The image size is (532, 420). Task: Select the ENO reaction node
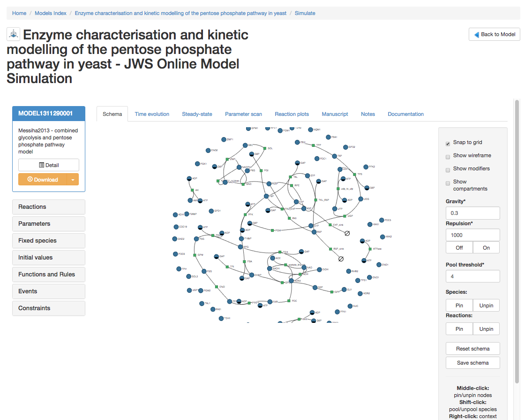[217, 287]
